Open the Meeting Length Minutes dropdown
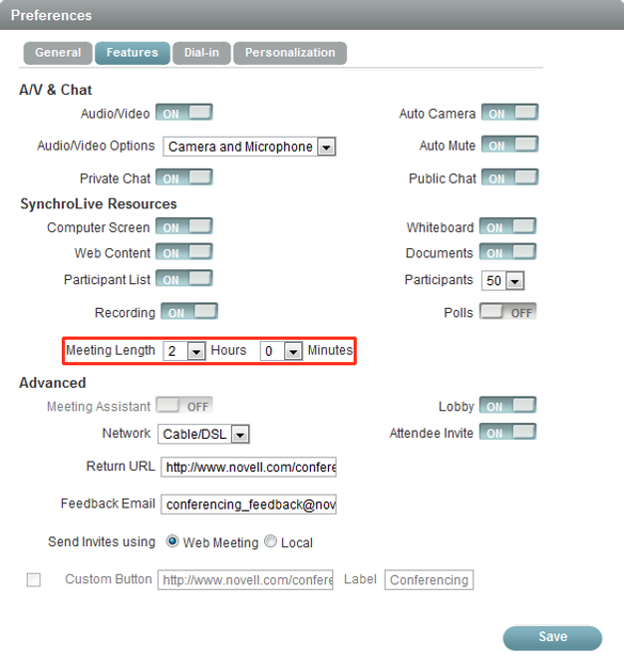 (281, 351)
